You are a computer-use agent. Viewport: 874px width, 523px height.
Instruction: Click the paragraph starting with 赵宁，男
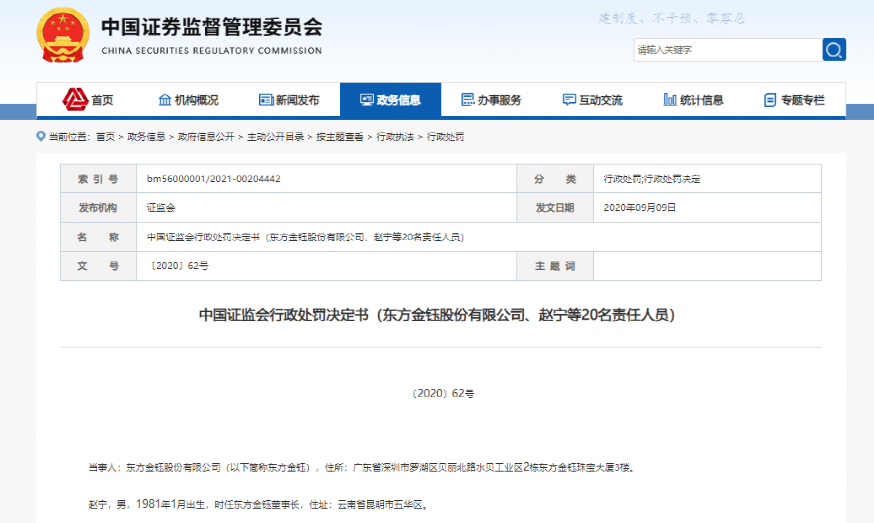click(x=259, y=505)
